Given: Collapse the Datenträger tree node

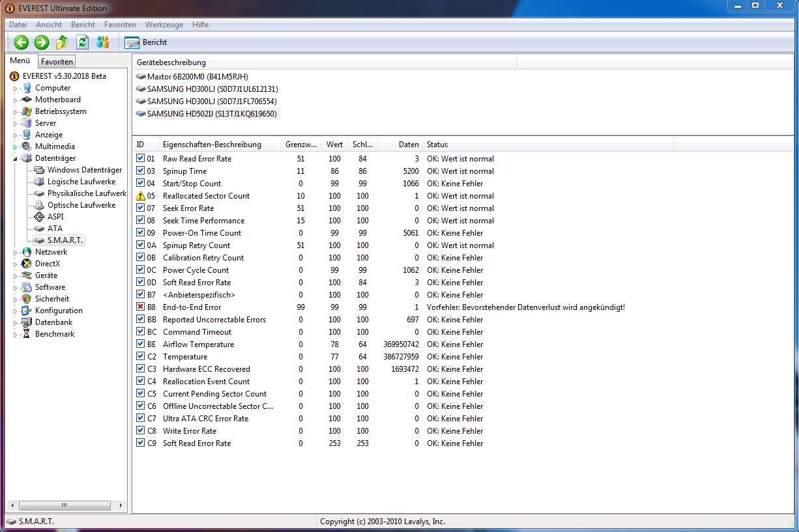Looking at the screenshot, I should point(15,159).
